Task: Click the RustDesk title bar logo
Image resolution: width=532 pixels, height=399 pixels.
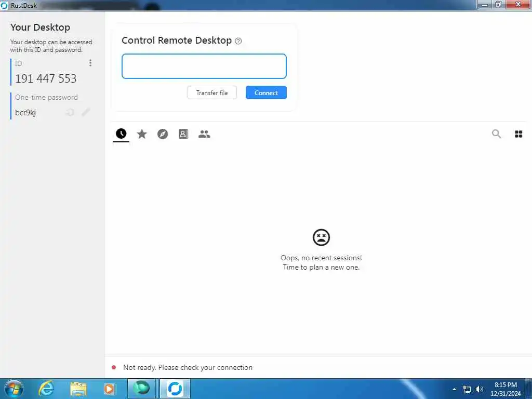Action: point(4,5)
